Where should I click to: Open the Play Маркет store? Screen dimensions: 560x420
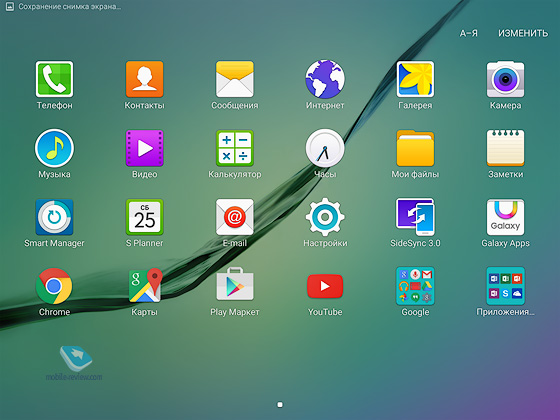pos(235,285)
